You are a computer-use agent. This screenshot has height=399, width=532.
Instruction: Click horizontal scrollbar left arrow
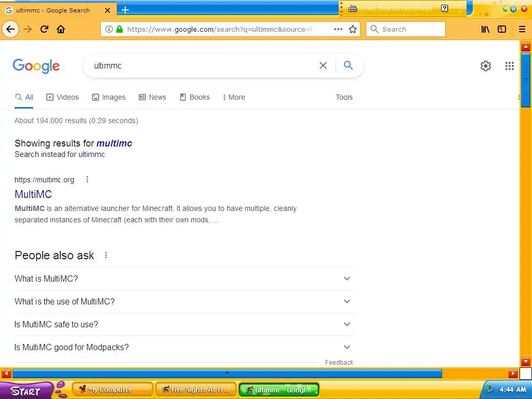pos(6,374)
